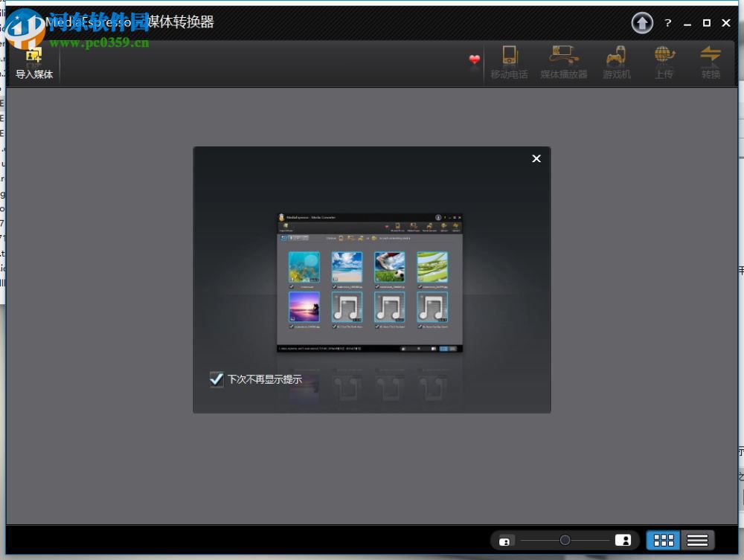Open help via the question mark icon

[667, 23]
